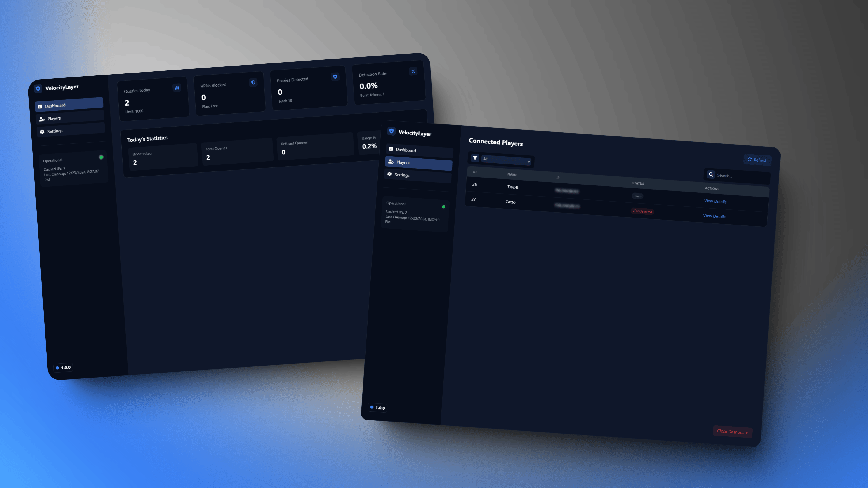Click the Close Dashboard button
Screen dimensions: 868x488
[x=733, y=431]
